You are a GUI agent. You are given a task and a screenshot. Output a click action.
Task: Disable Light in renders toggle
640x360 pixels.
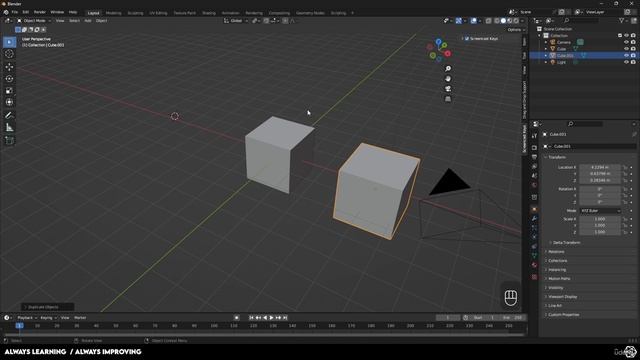pyautogui.click(x=633, y=62)
